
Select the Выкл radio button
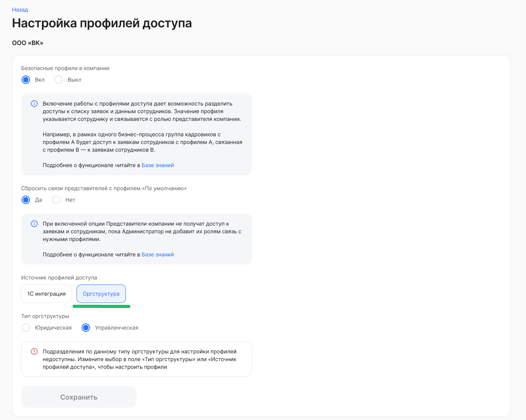[x=58, y=80]
